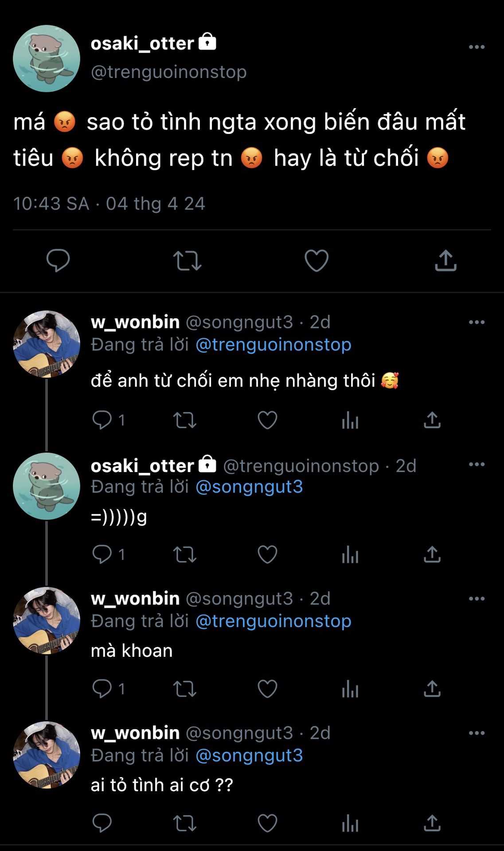This screenshot has width=504, height=851.
Task: Retweet the '=)))))g' reply
Action: 184,554
